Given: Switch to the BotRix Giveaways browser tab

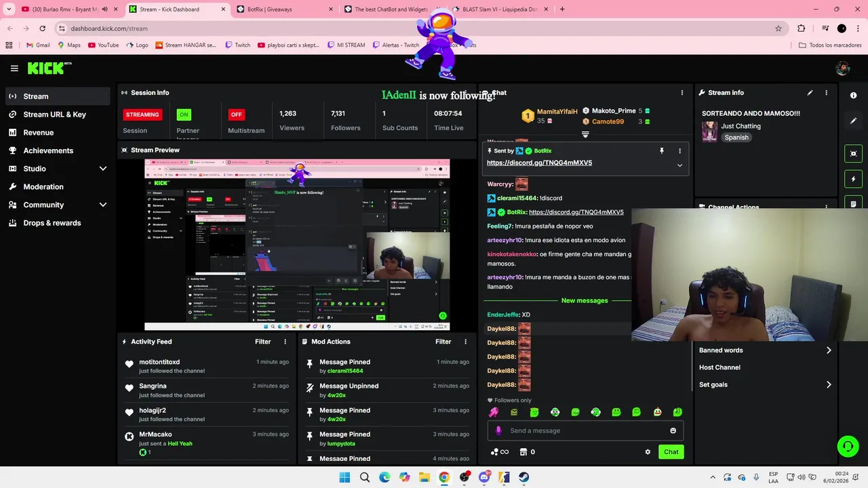Looking at the screenshot, I should point(285,9).
